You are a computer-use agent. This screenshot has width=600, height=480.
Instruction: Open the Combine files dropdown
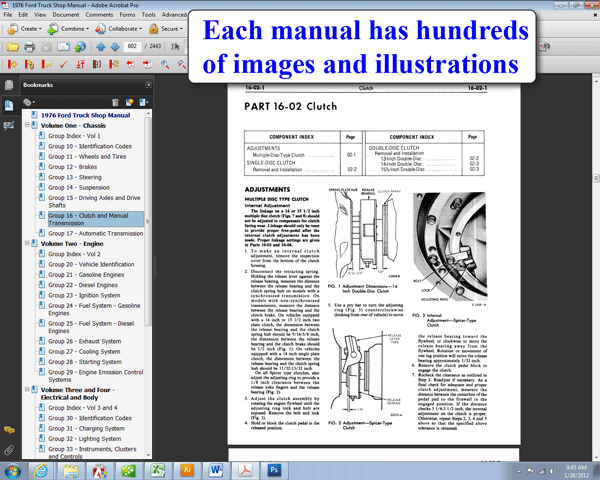[68, 29]
